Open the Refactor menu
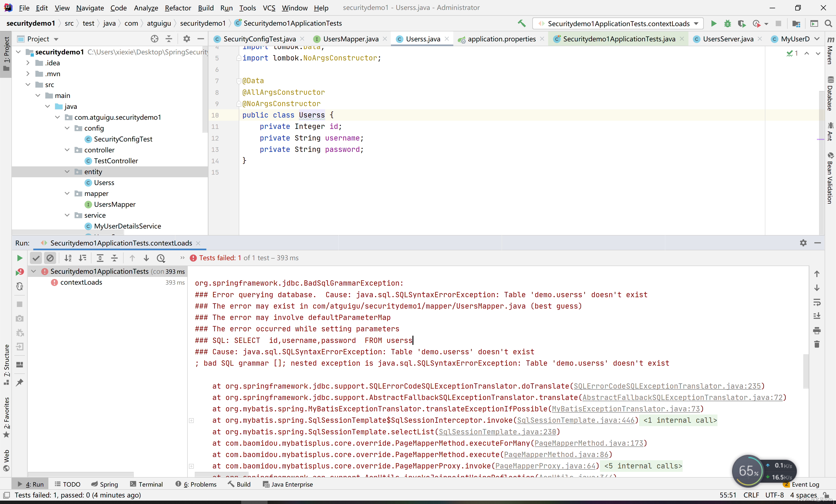 click(178, 7)
